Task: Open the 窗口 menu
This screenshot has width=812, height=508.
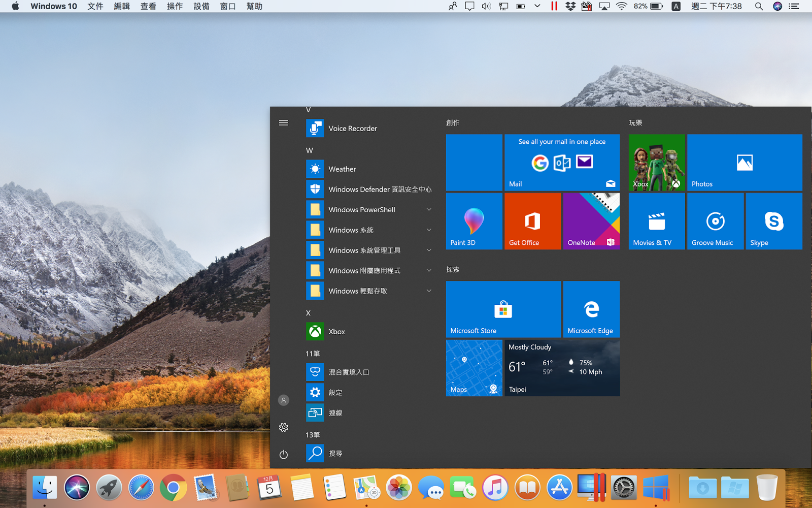Action: (228, 6)
